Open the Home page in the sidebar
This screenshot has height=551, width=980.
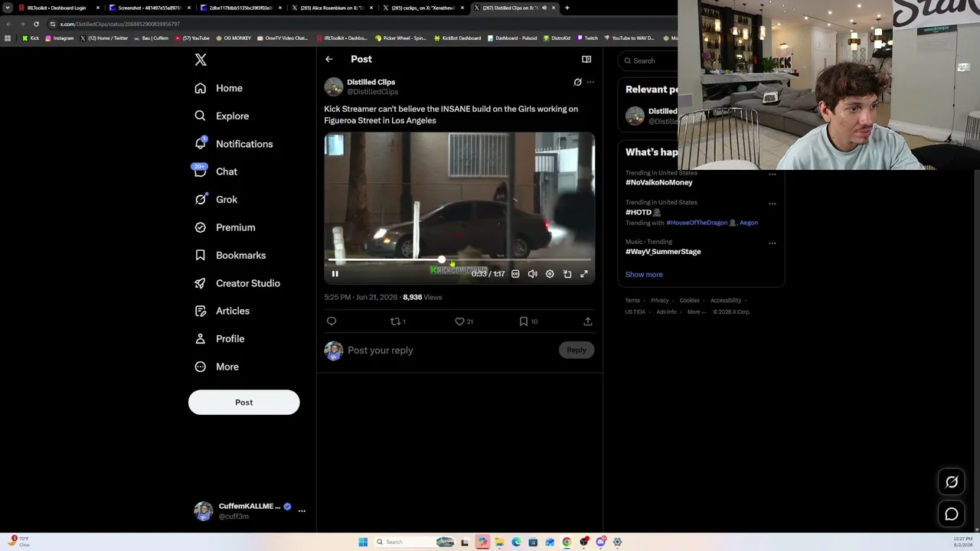(219, 88)
